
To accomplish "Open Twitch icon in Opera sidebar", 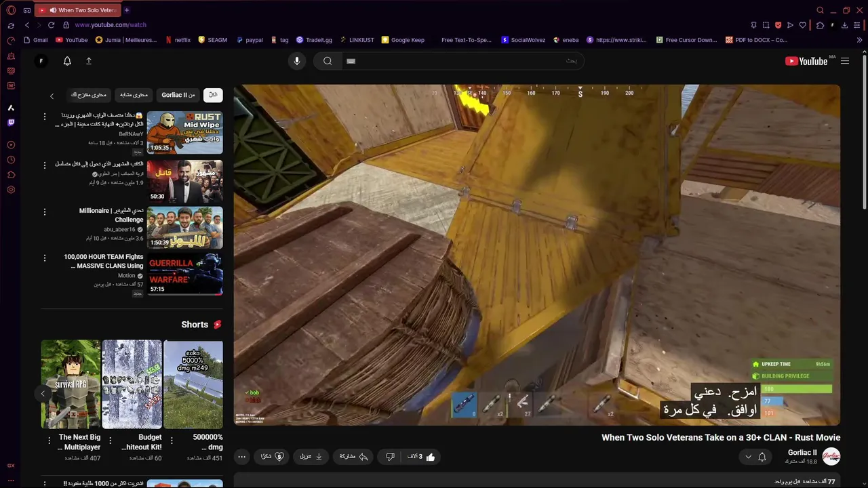I will pyautogui.click(x=11, y=123).
